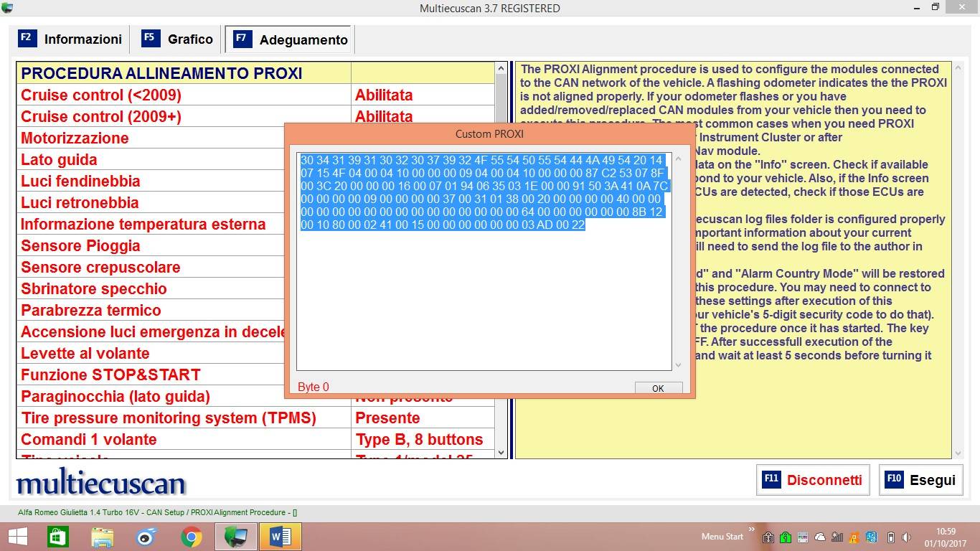Image resolution: width=980 pixels, height=551 pixels.
Task: Expand the Menu Start toolbar chevron
Action: pyautogui.click(x=752, y=530)
